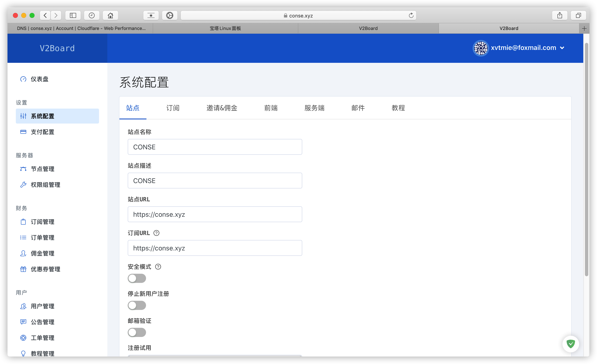Toggle the Safari sidebar button
Screen dimensions: 597x364
[x=73, y=16]
